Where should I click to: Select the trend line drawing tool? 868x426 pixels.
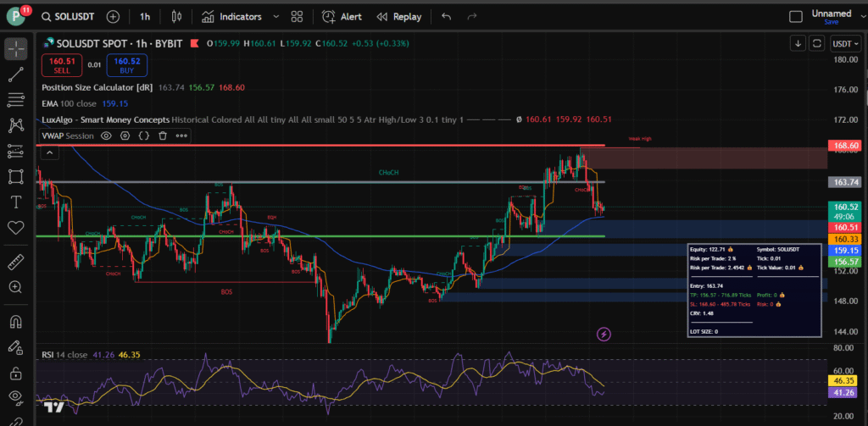[x=16, y=75]
